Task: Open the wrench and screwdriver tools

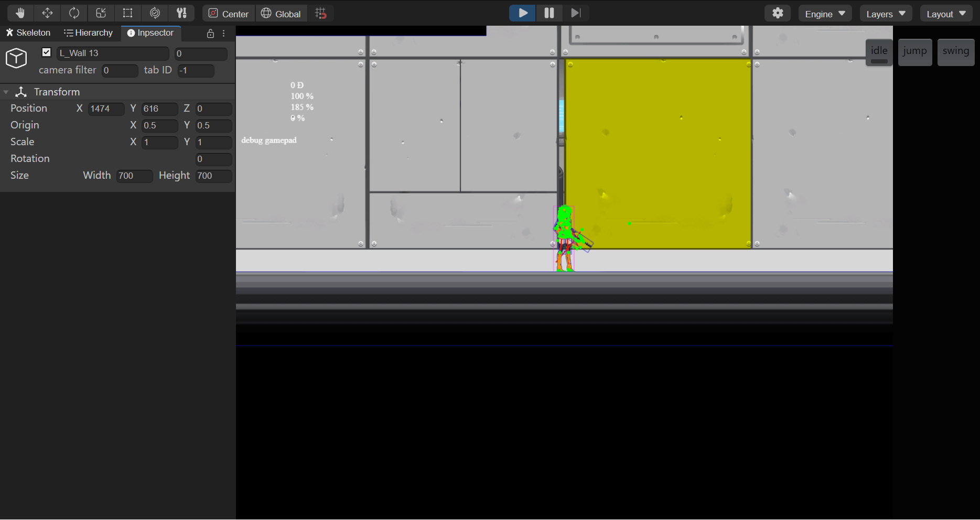Action: pos(181,13)
